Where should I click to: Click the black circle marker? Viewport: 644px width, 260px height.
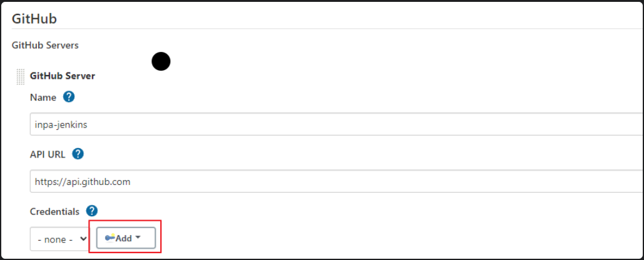(x=161, y=61)
